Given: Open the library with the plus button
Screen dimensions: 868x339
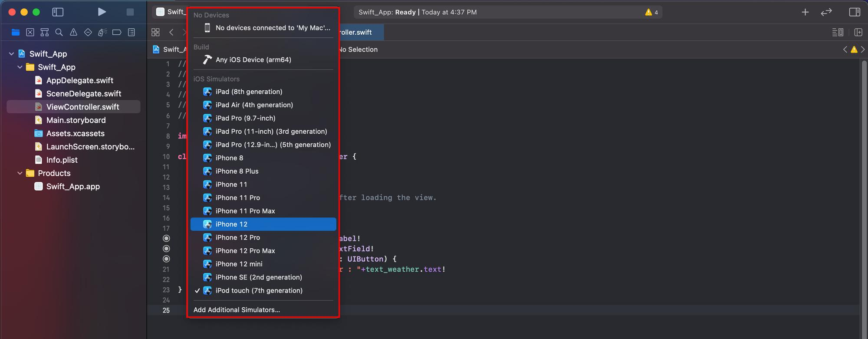Looking at the screenshot, I should [x=805, y=12].
